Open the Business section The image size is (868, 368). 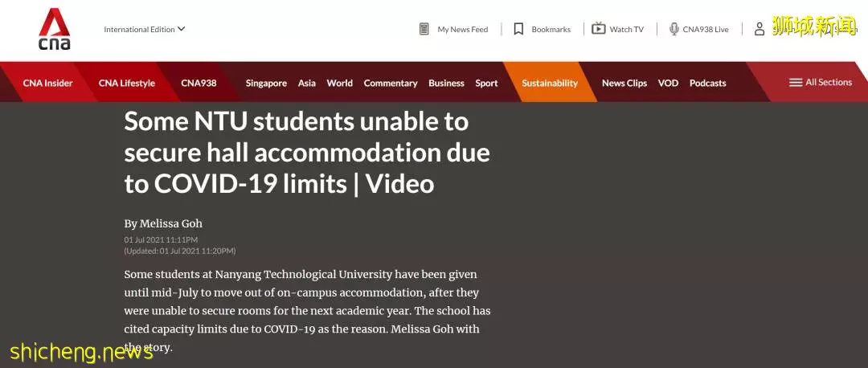pos(446,83)
